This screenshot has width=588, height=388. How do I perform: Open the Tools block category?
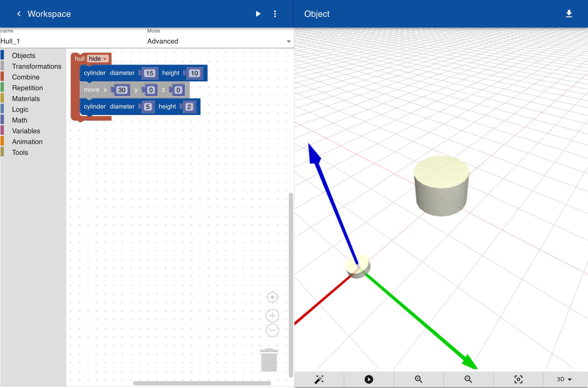pos(20,152)
